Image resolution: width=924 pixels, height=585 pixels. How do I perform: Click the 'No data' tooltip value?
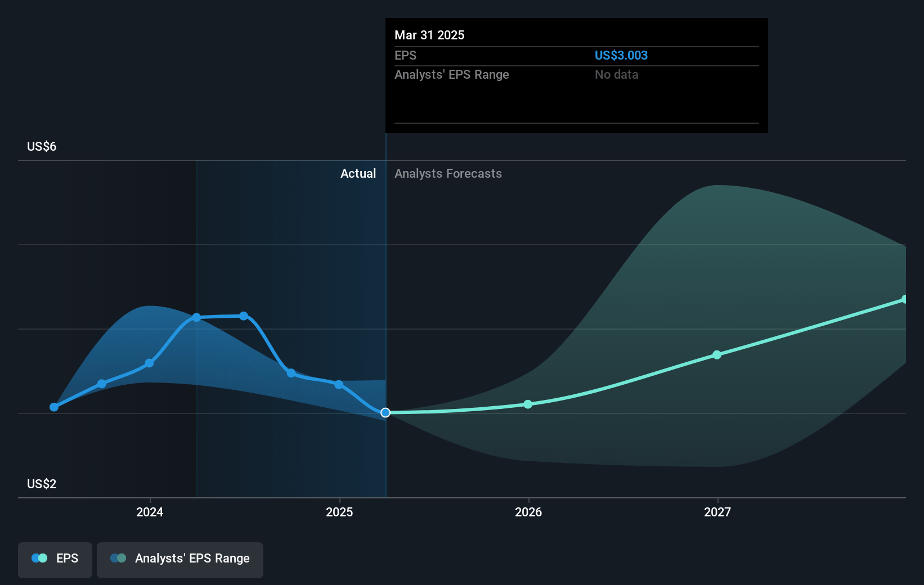pos(616,75)
